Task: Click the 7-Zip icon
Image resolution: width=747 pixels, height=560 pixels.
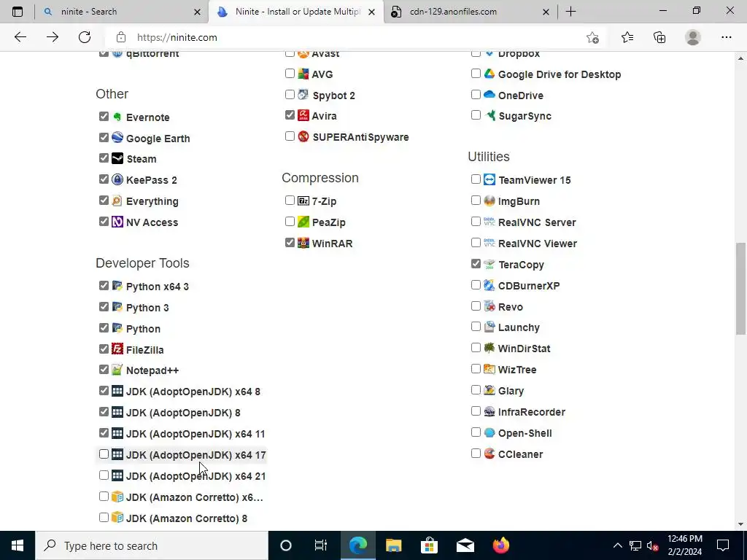Action: click(303, 201)
